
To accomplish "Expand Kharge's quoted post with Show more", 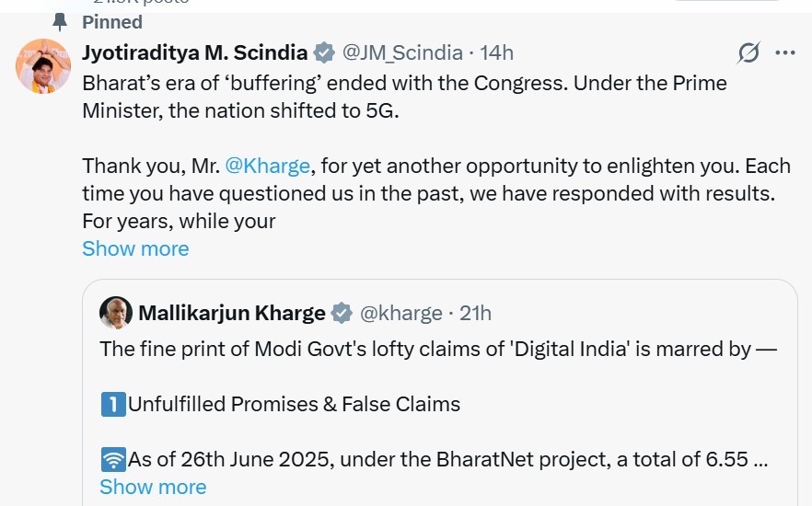I will (x=153, y=487).
